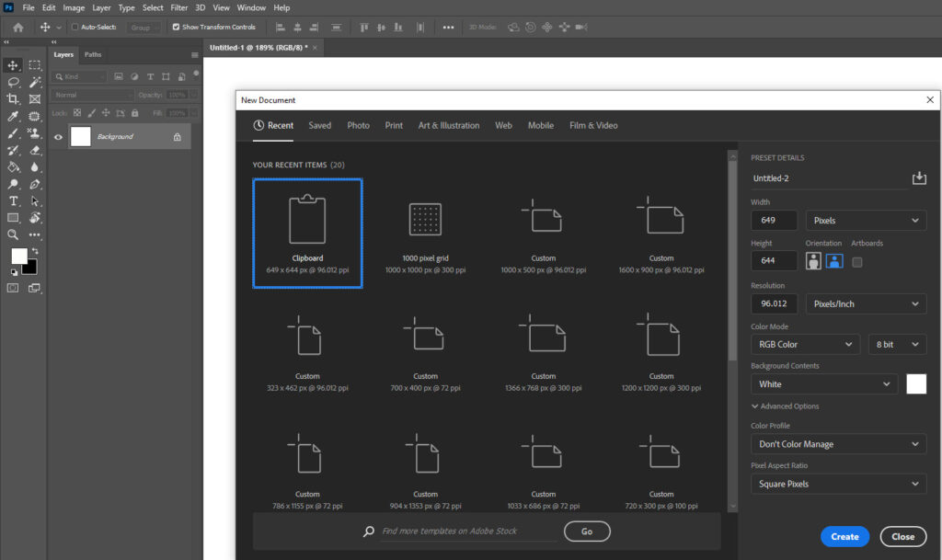Choose the Horizontal Type tool
Screen dimensions: 942x560
coord(12,200)
